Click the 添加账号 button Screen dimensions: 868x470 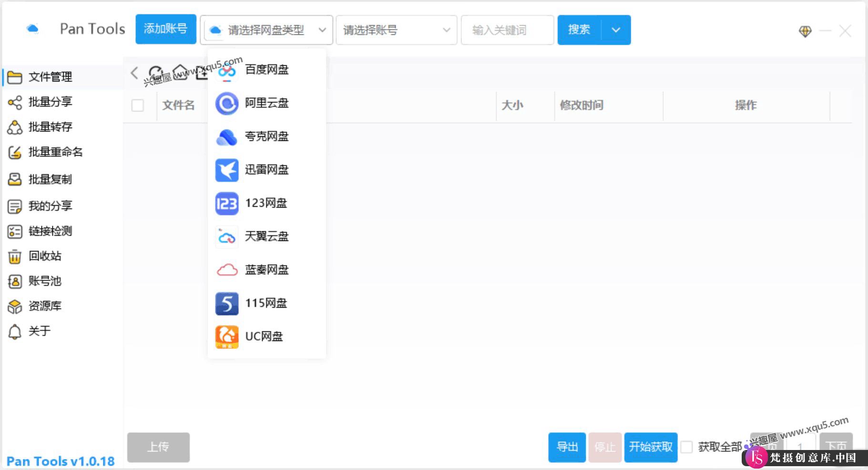pyautogui.click(x=166, y=29)
